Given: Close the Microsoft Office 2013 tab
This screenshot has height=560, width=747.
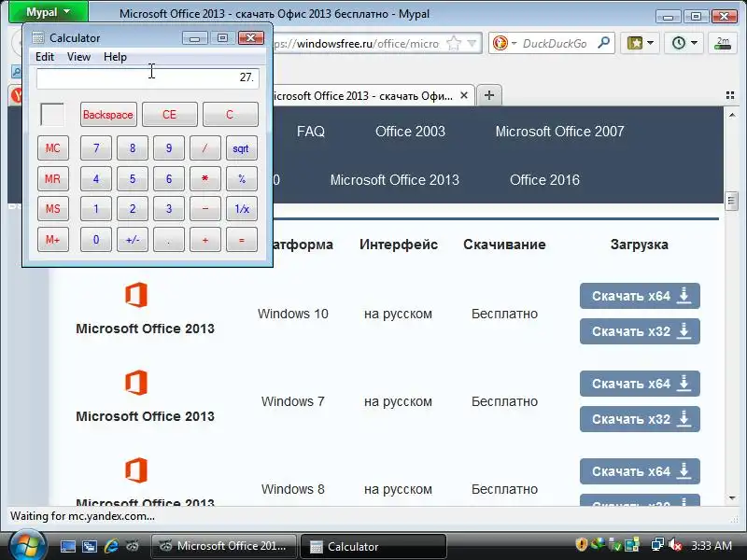Looking at the screenshot, I should 464,95.
